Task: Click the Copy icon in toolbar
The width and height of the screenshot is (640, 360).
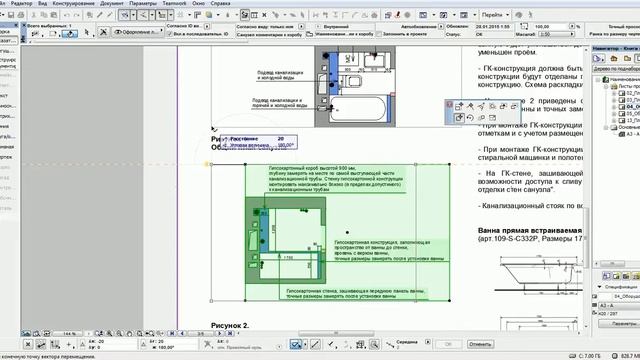Action: (44, 15)
